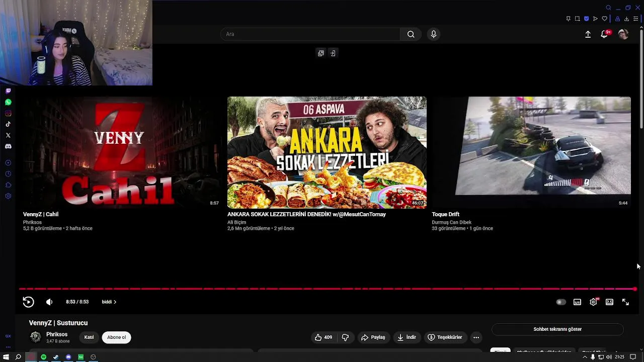This screenshot has width=644, height=362.
Task: Take a snapshot with the browser toolbar icon
Action: pos(578,19)
